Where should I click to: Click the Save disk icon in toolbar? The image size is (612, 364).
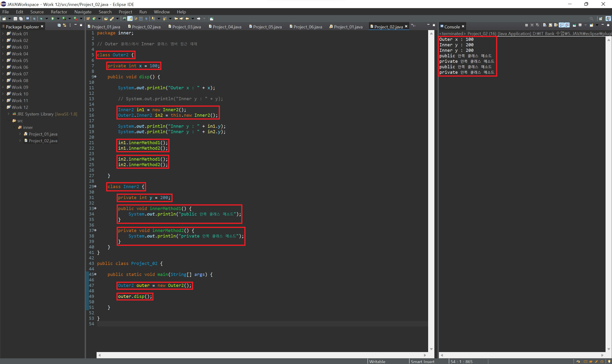(x=15, y=19)
